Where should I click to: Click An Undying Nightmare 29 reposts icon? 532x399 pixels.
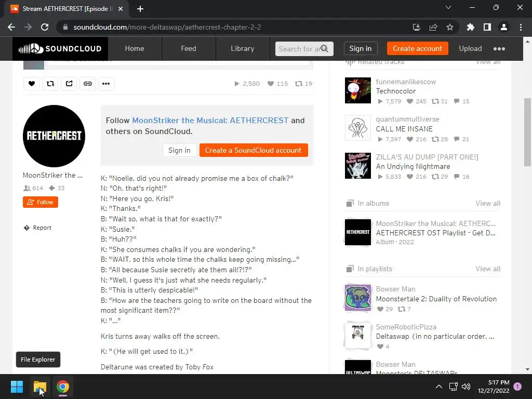click(x=435, y=177)
